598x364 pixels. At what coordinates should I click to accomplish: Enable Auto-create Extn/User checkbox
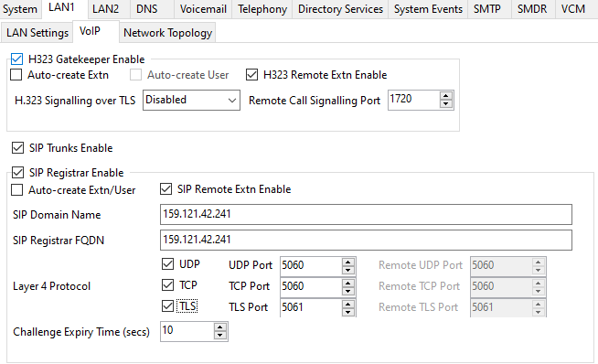16,190
